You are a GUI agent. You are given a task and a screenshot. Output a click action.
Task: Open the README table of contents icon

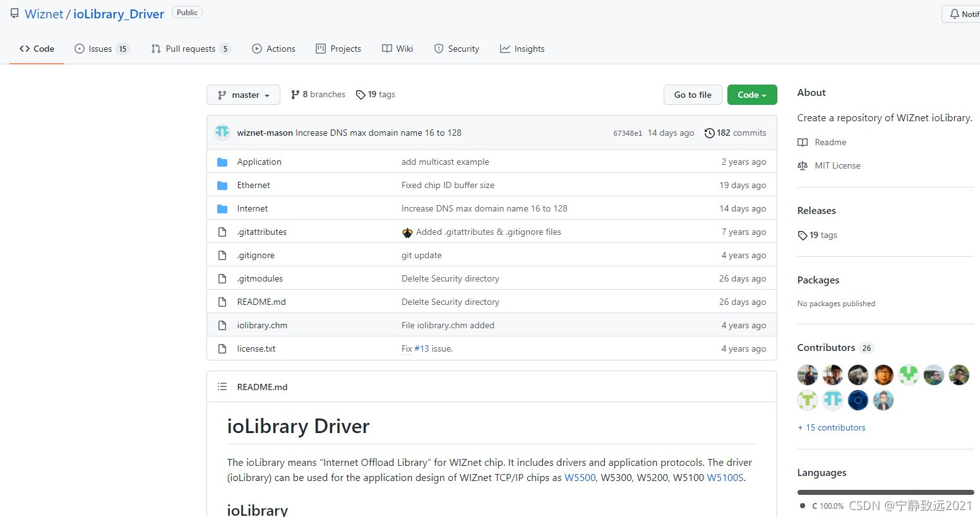pyautogui.click(x=222, y=386)
